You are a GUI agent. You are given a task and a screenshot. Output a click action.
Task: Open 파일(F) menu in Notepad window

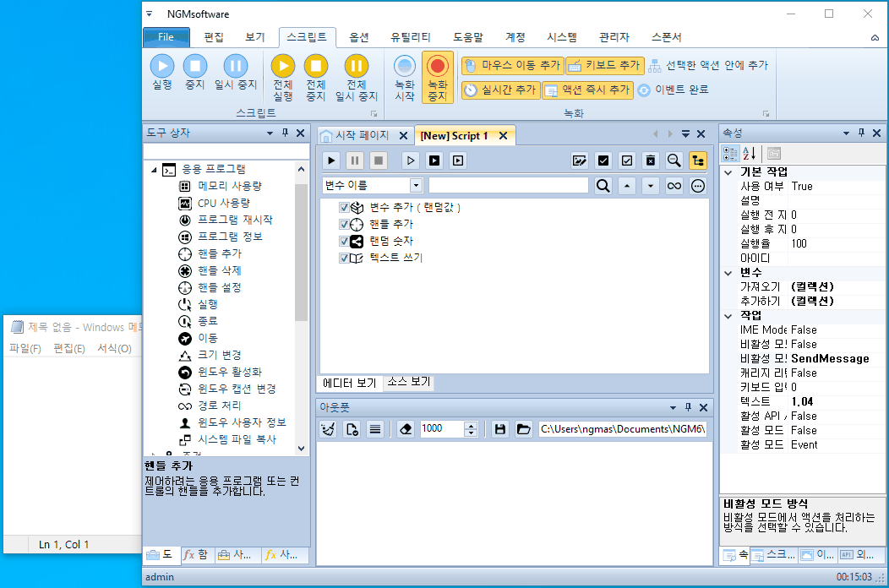[x=25, y=349]
